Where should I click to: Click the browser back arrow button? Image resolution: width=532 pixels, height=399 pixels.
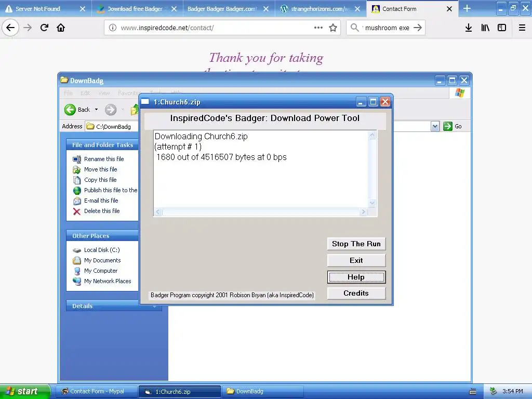(10, 28)
